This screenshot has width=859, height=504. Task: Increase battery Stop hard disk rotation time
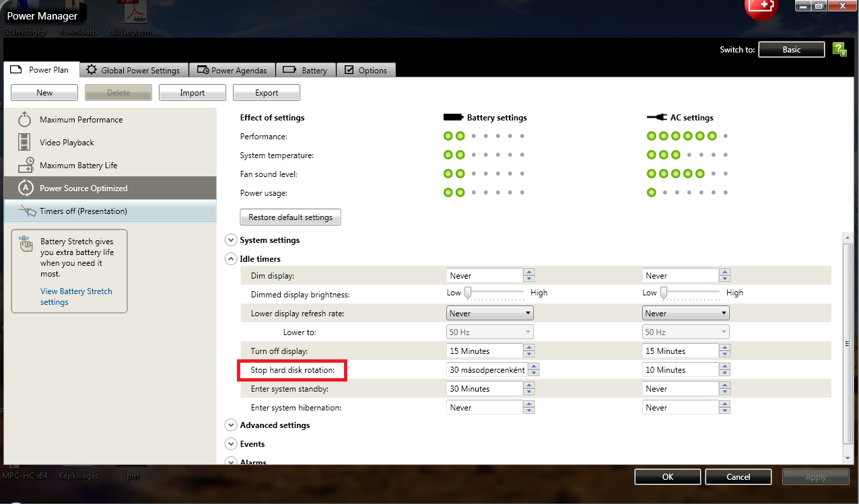[534, 367]
